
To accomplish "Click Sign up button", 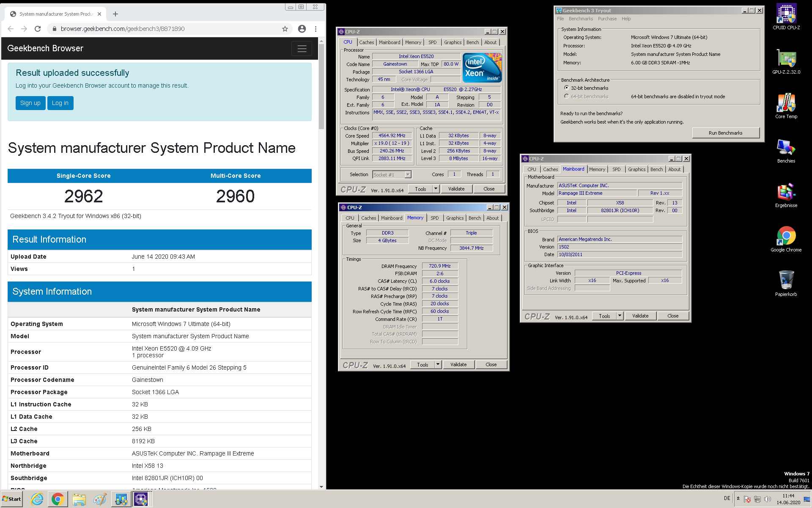I will (30, 103).
